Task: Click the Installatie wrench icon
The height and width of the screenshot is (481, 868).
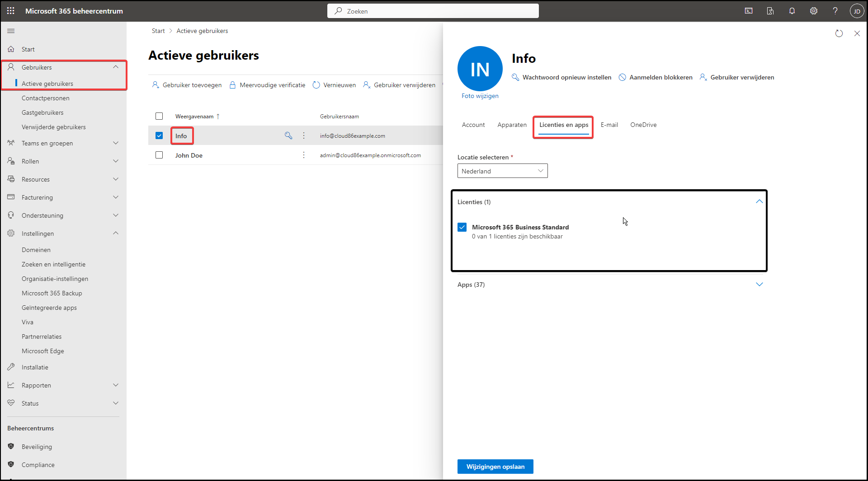Action: coord(11,367)
